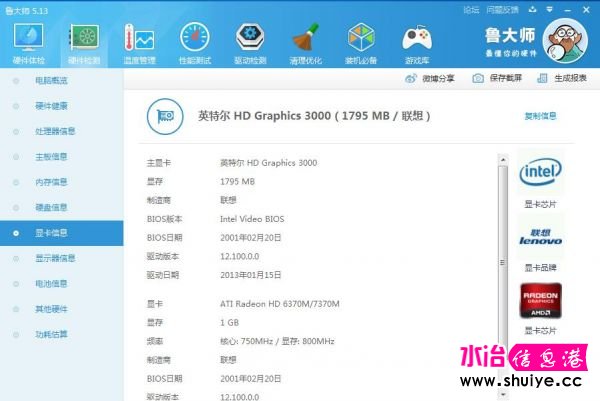600x401 pixels.
Task: Click 清理优化 broom cleanup icon
Action: click(x=306, y=41)
